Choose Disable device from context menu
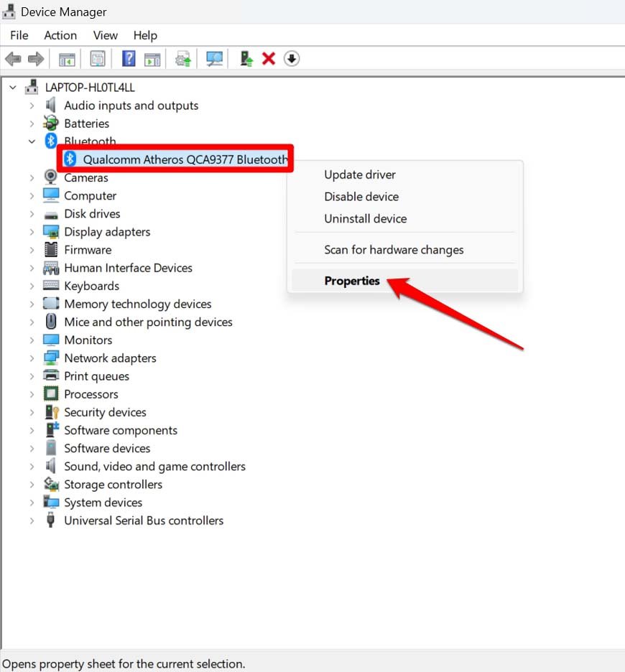 [405, 197]
